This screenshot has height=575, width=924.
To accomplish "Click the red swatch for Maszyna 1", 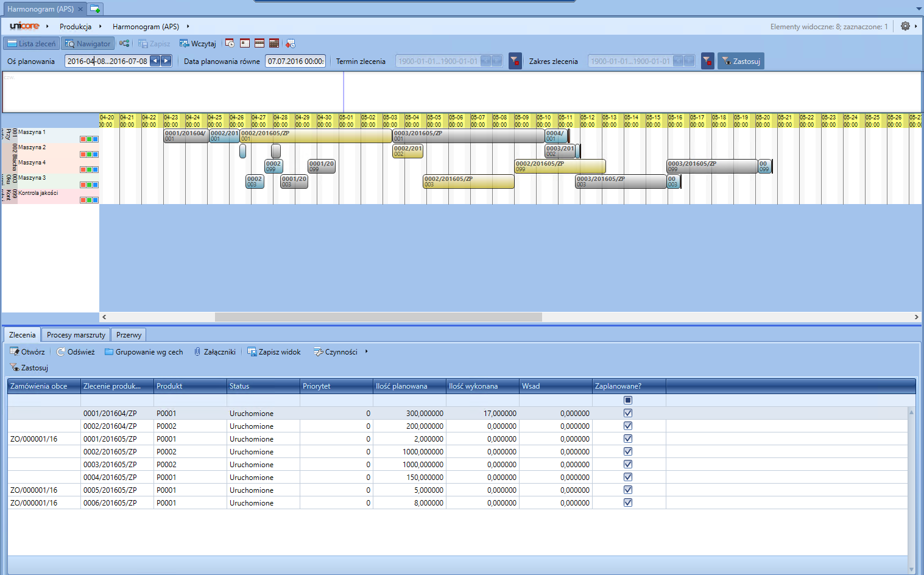I will point(83,139).
